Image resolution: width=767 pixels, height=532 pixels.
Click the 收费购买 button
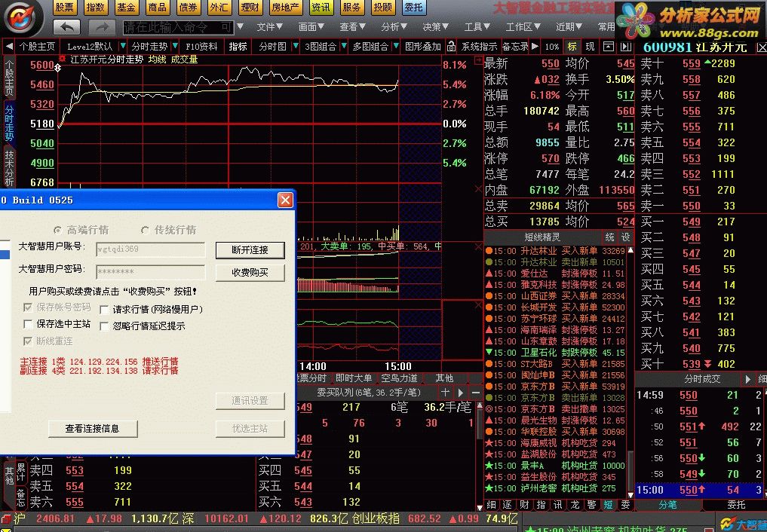click(250, 273)
